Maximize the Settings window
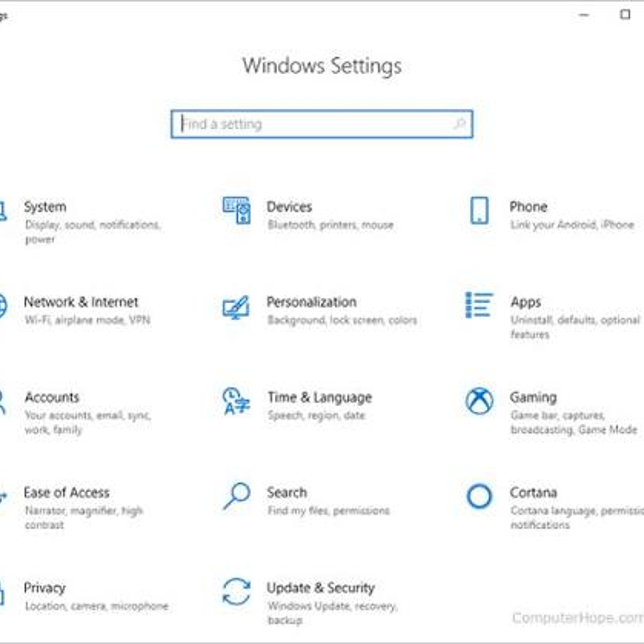The image size is (644, 644). (x=625, y=15)
